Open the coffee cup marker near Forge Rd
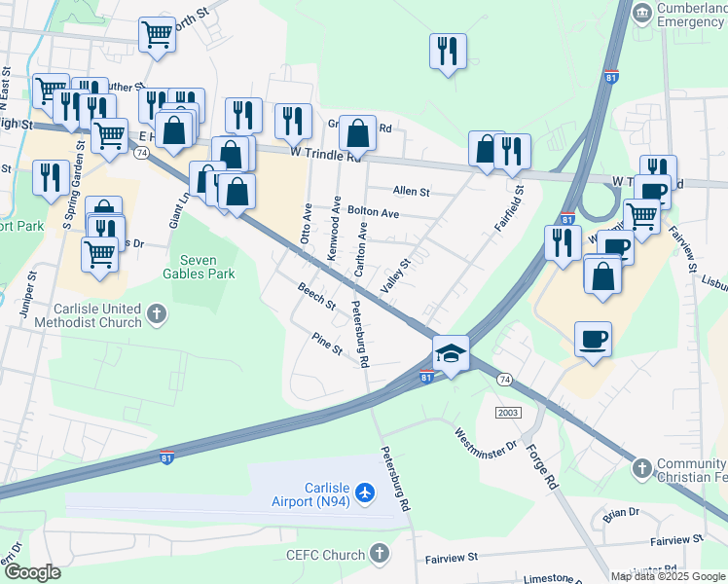The width and height of the screenshot is (728, 584). [593, 341]
